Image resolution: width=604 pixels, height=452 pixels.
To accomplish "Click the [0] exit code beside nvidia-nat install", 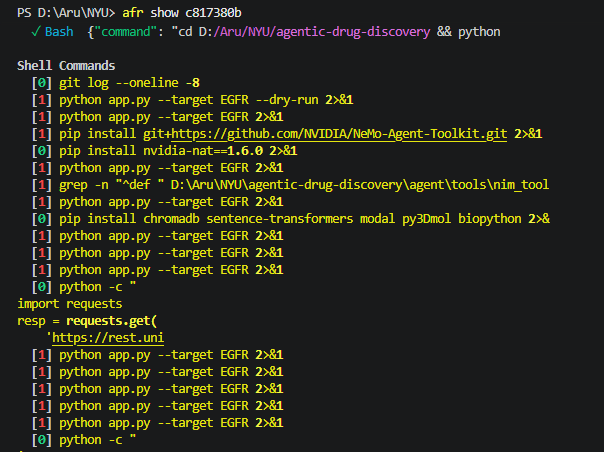I will tap(42, 151).
